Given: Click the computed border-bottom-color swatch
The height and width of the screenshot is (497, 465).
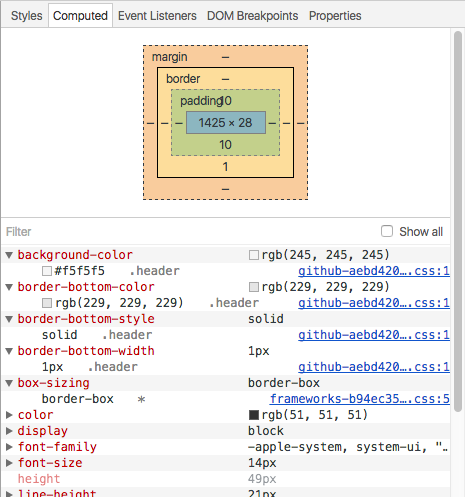Looking at the screenshot, I should tap(254, 287).
